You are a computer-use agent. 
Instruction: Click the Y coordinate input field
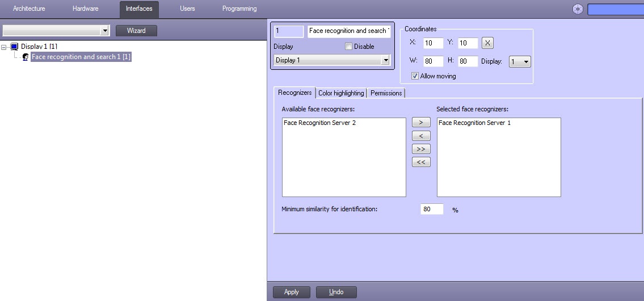coord(468,43)
